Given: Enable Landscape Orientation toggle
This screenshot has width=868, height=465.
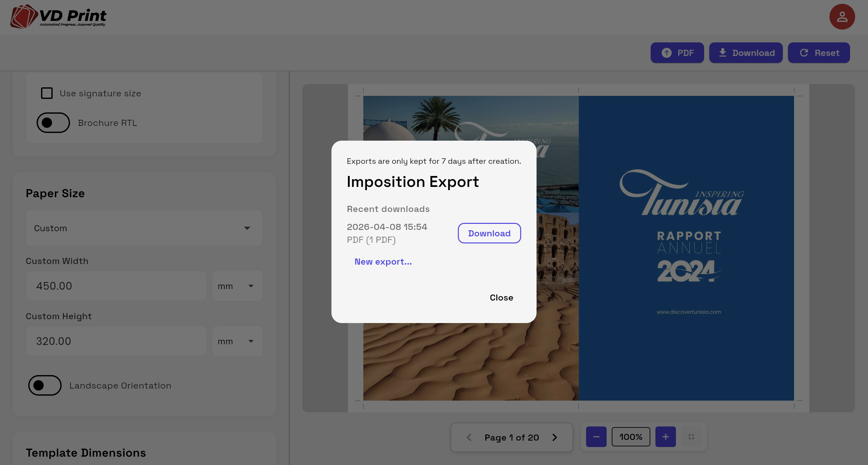Looking at the screenshot, I should (x=45, y=385).
